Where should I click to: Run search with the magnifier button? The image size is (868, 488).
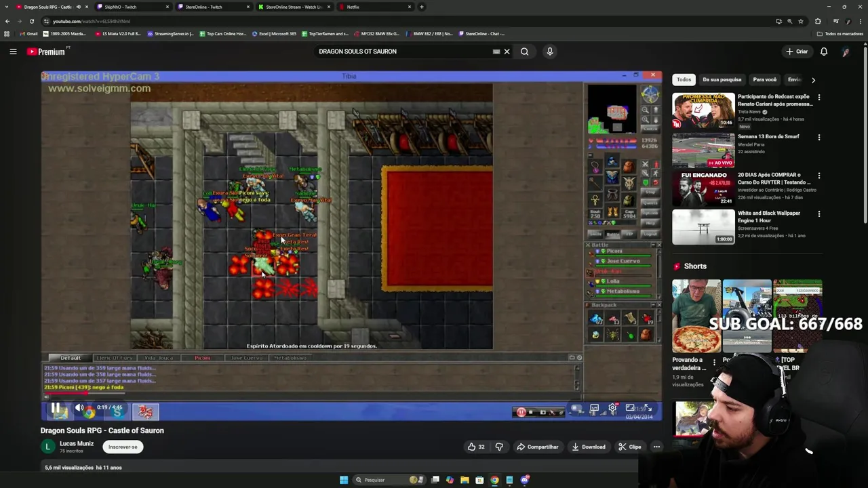click(x=524, y=52)
